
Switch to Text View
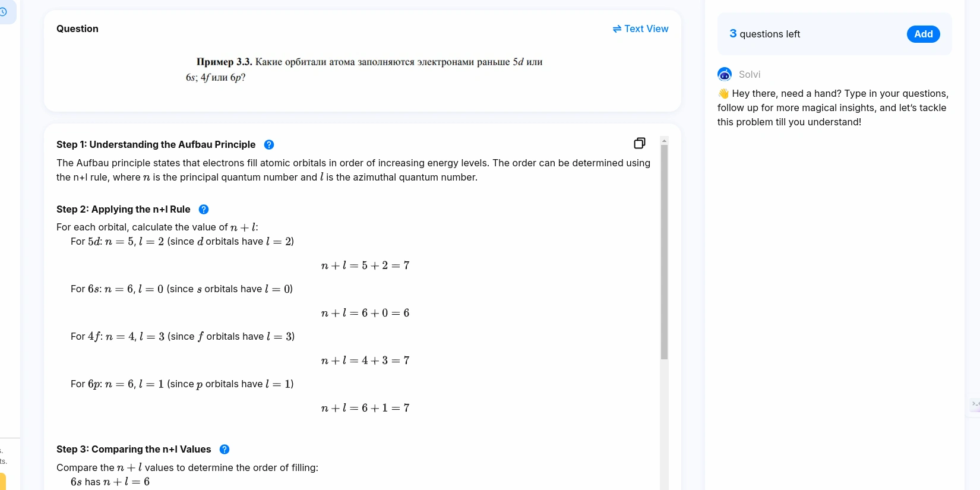click(640, 29)
